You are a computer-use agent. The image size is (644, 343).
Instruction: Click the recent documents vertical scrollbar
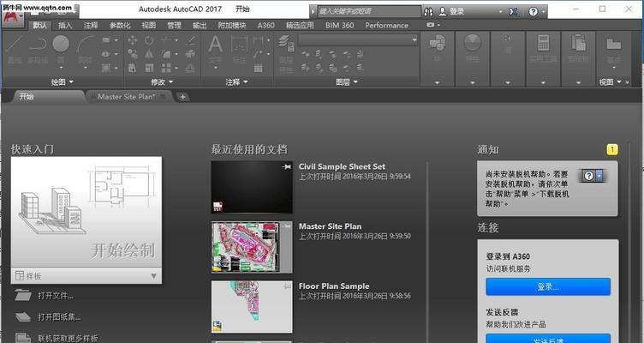point(427,251)
